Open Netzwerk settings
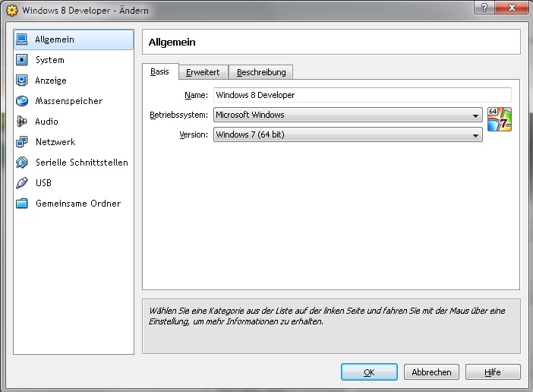Image resolution: width=533 pixels, height=392 pixels. (74, 142)
